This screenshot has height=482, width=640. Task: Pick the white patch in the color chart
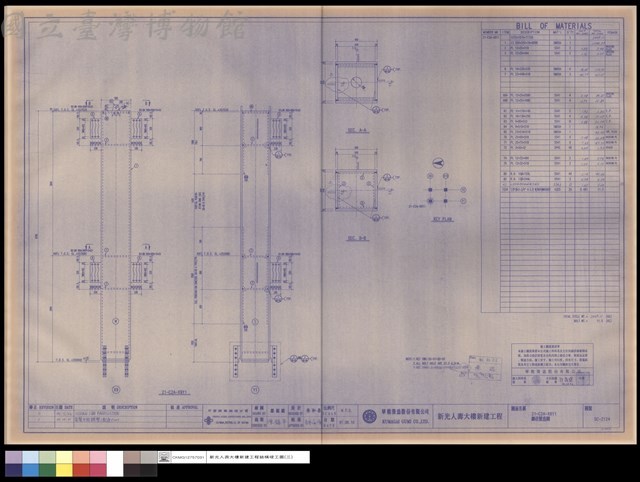115,464
